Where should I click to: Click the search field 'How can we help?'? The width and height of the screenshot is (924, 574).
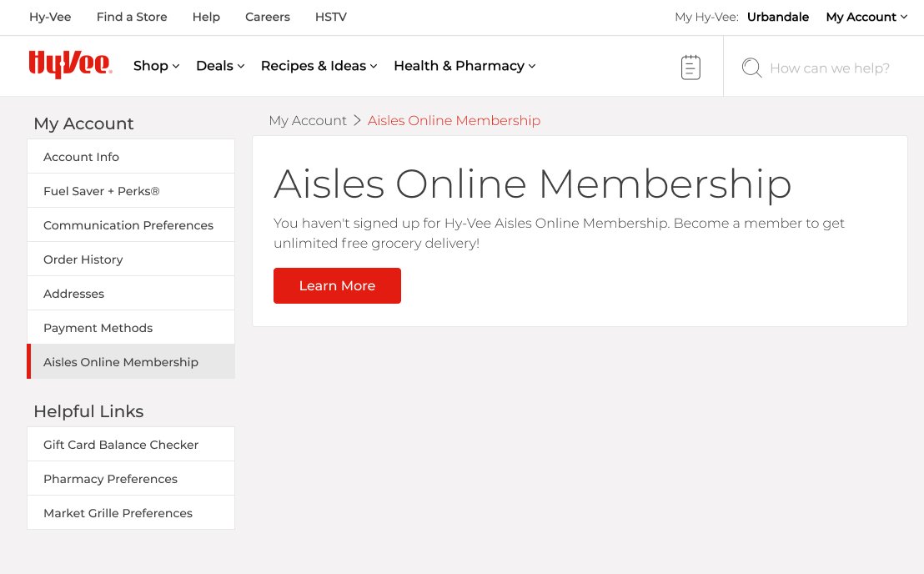(x=830, y=68)
